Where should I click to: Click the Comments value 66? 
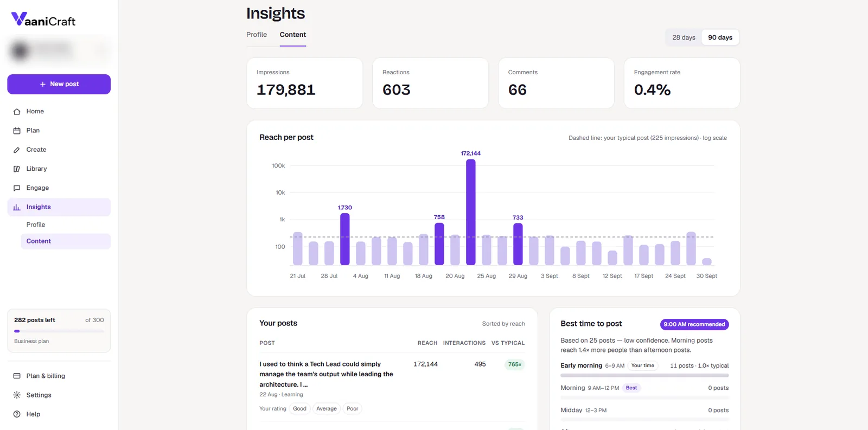[518, 90]
